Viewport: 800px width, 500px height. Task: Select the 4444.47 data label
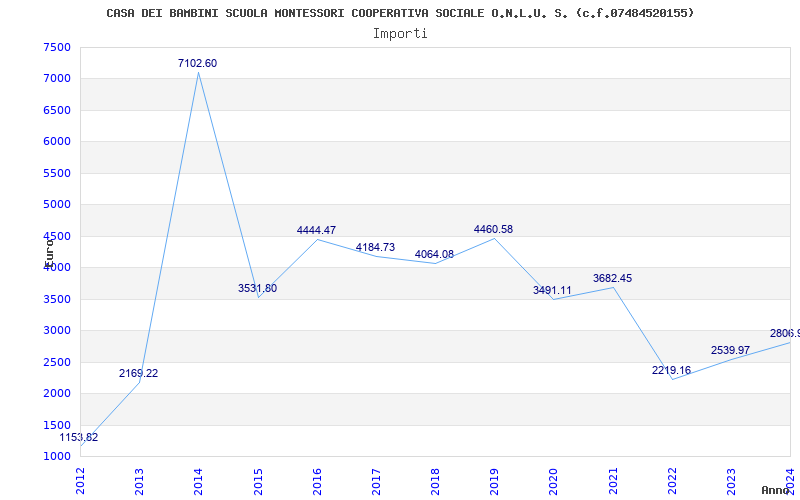pos(316,230)
